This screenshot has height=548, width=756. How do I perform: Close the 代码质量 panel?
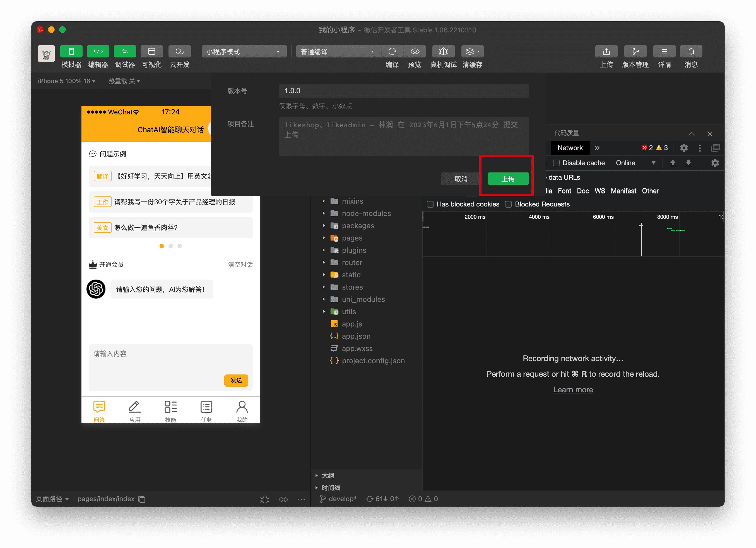pyautogui.click(x=710, y=134)
